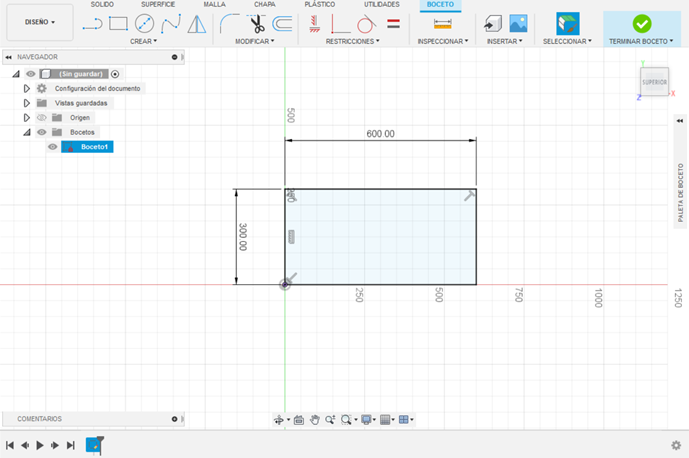Open the INSPECCIONAR dropdown menu
Viewport: 689px width, 458px height.
[x=442, y=41]
